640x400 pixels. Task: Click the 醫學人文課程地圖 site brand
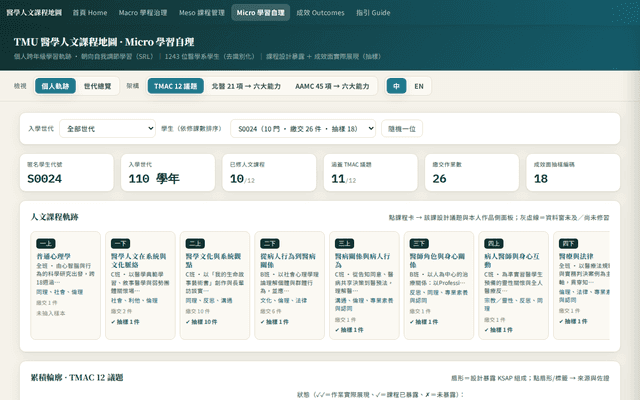(34, 13)
